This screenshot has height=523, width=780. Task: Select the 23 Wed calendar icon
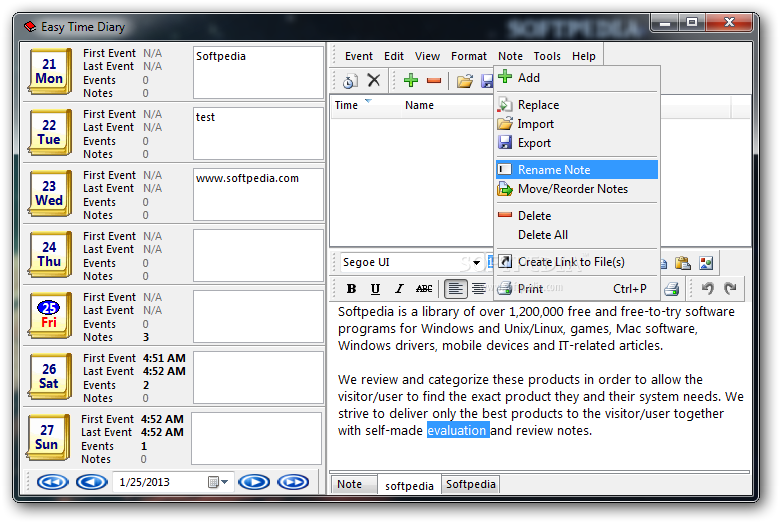pos(49,193)
